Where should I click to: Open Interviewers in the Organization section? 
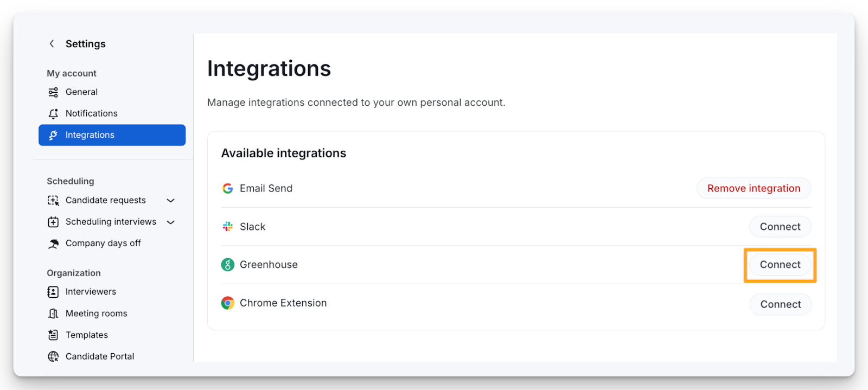91,292
